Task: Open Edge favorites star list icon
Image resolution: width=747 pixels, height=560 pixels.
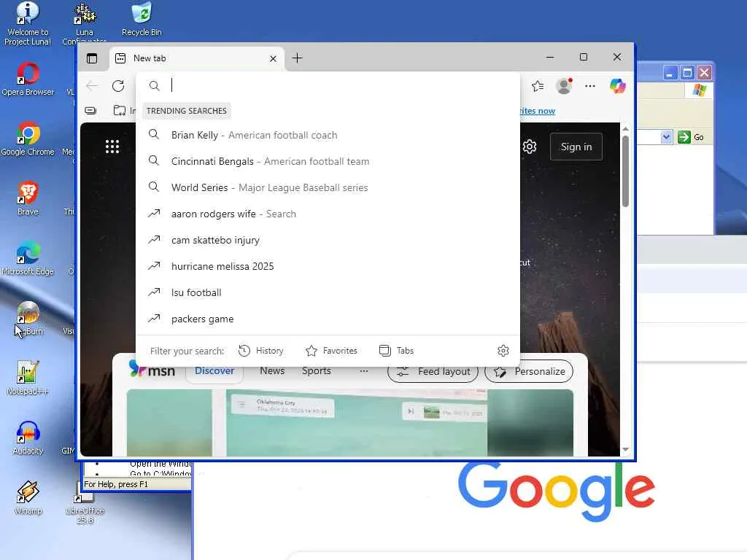Action: [x=538, y=86]
